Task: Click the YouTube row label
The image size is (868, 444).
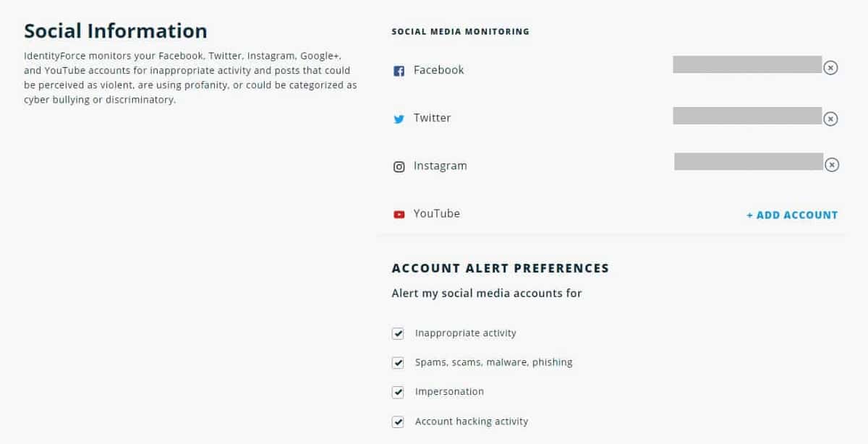Action: point(437,213)
